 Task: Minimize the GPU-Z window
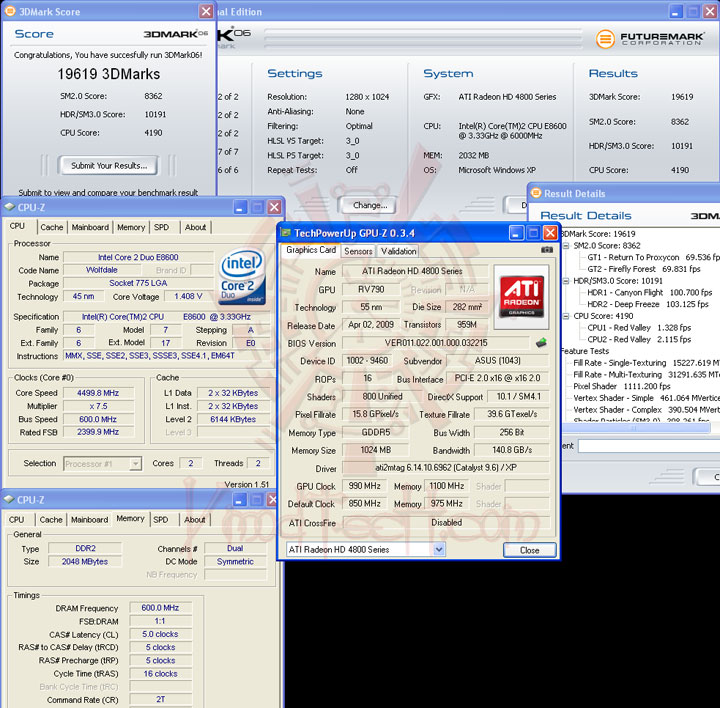pos(516,233)
